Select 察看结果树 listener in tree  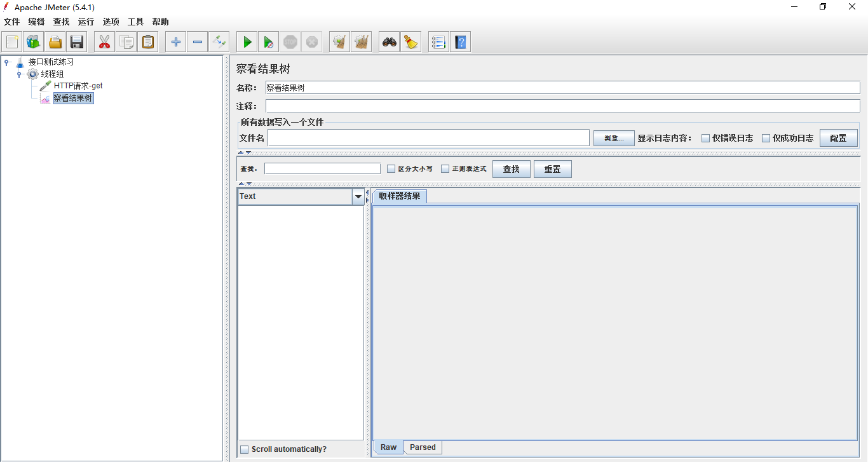pyautogui.click(x=73, y=99)
